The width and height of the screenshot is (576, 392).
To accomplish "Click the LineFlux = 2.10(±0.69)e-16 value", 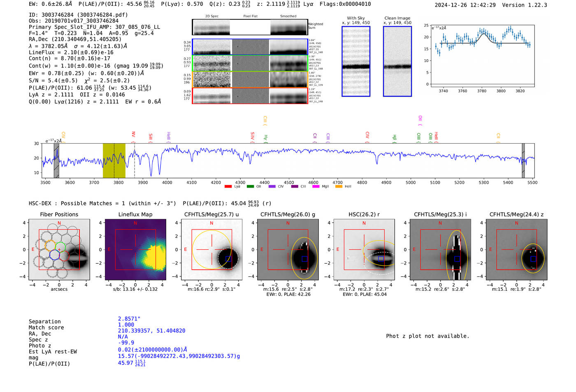I will click(x=71, y=52).
